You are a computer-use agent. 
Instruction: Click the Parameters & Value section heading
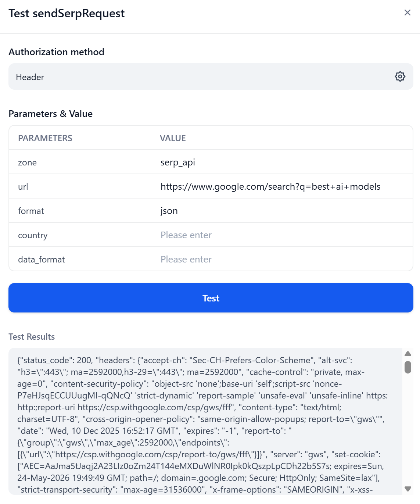[x=51, y=114]
